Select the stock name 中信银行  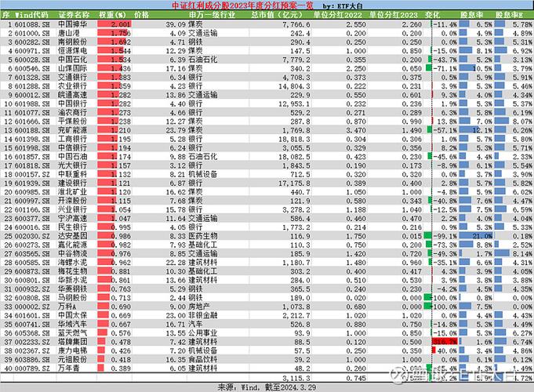point(73,148)
